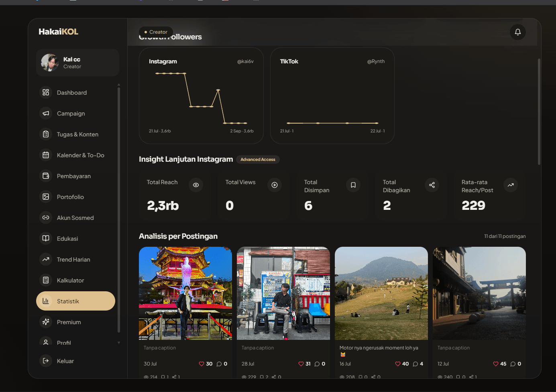The image size is (556, 392).
Task: Click the HakaiKOL logo
Action: (58, 32)
